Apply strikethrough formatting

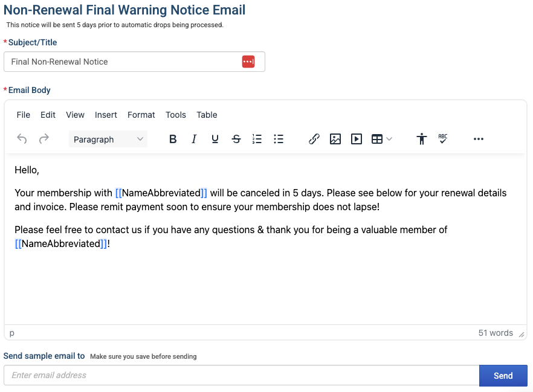[x=236, y=139]
